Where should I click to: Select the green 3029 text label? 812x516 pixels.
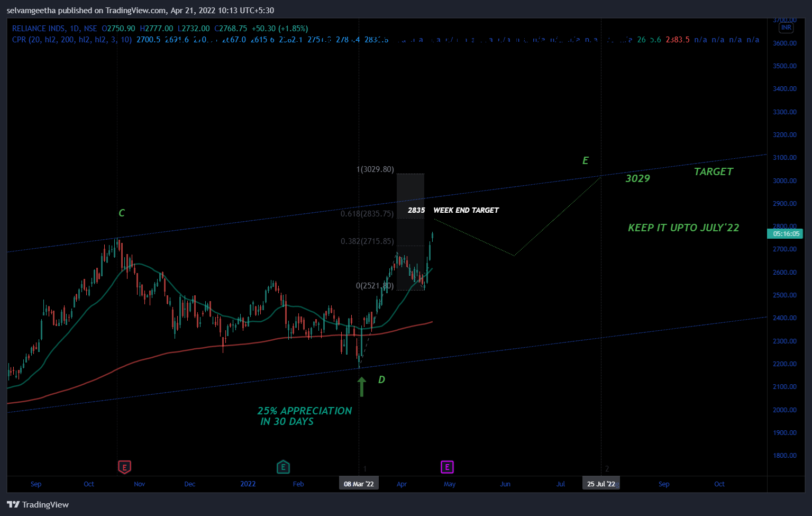tap(637, 178)
